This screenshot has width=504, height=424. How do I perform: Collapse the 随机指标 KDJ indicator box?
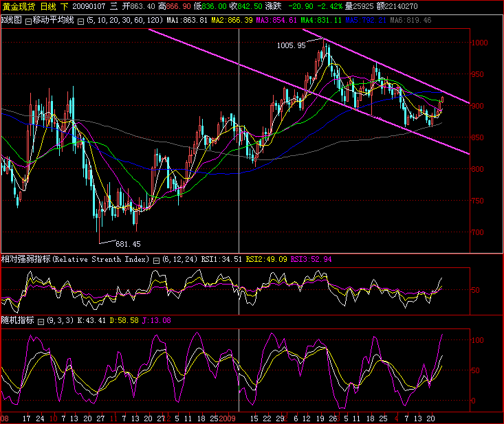coord(41,322)
